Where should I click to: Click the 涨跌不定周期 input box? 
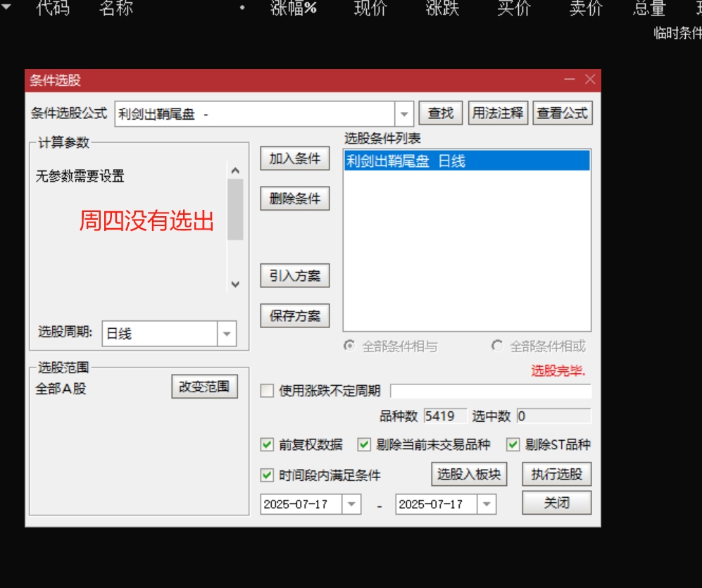[491, 391]
